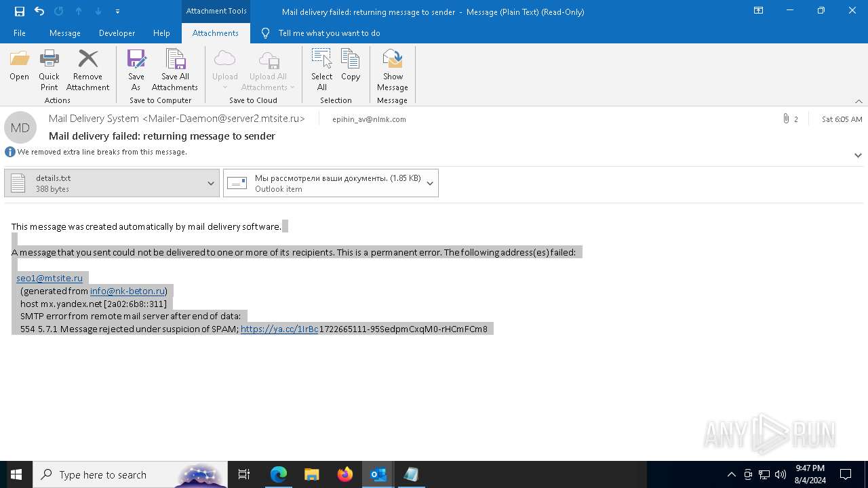Open Task View on the taskbar
Screen dimensions: 868x488
click(x=244, y=474)
